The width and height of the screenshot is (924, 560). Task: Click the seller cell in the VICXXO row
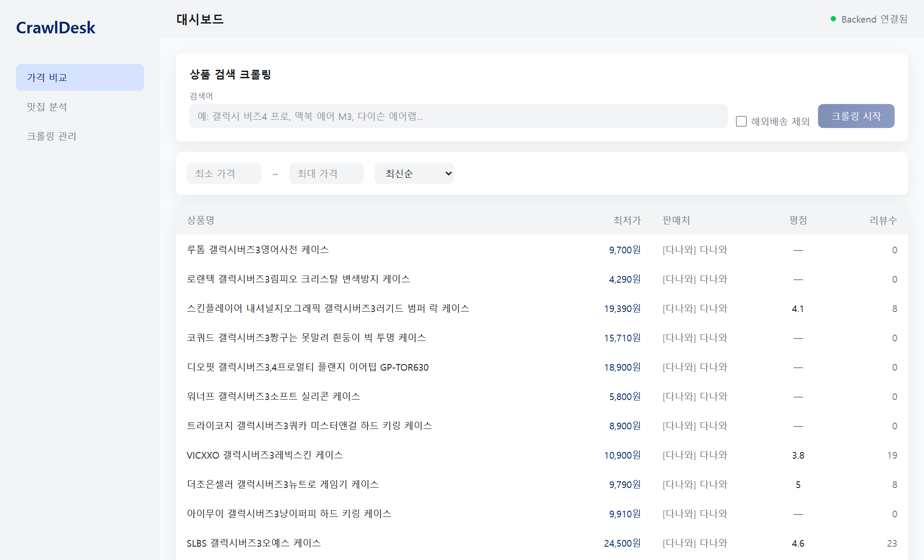[x=695, y=455]
